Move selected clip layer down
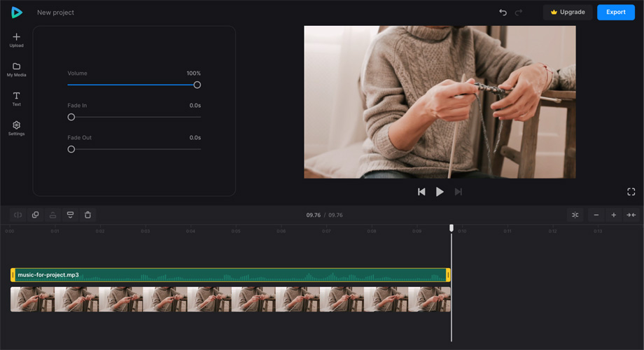The width and height of the screenshot is (644, 350). pyautogui.click(x=70, y=215)
